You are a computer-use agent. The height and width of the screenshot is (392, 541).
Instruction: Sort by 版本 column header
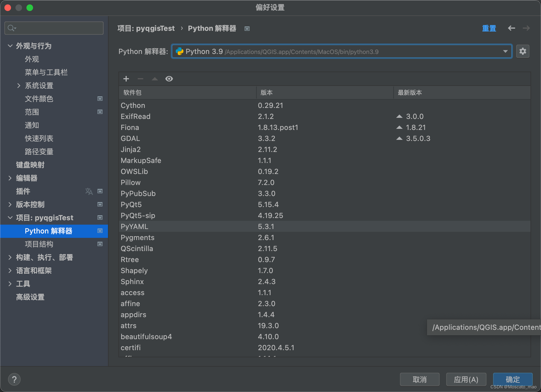coord(325,92)
